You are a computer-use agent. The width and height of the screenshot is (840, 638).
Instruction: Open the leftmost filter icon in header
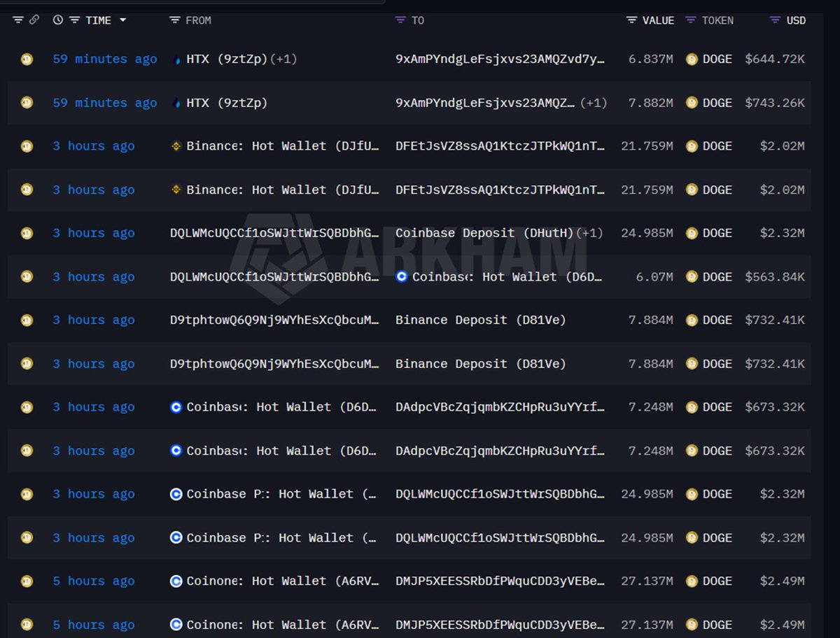[x=18, y=20]
